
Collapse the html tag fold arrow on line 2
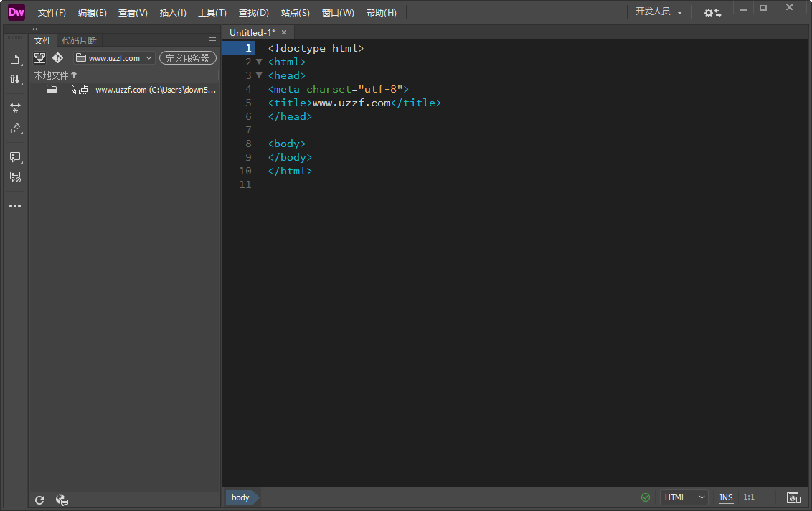point(259,62)
